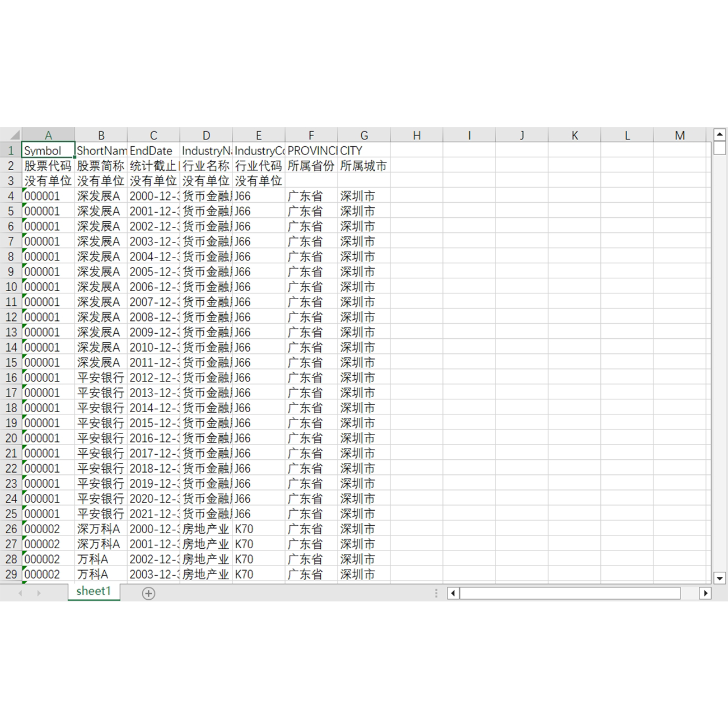The image size is (728, 728).
Task: Click the K70 cell in row 29
Action: click(x=259, y=574)
